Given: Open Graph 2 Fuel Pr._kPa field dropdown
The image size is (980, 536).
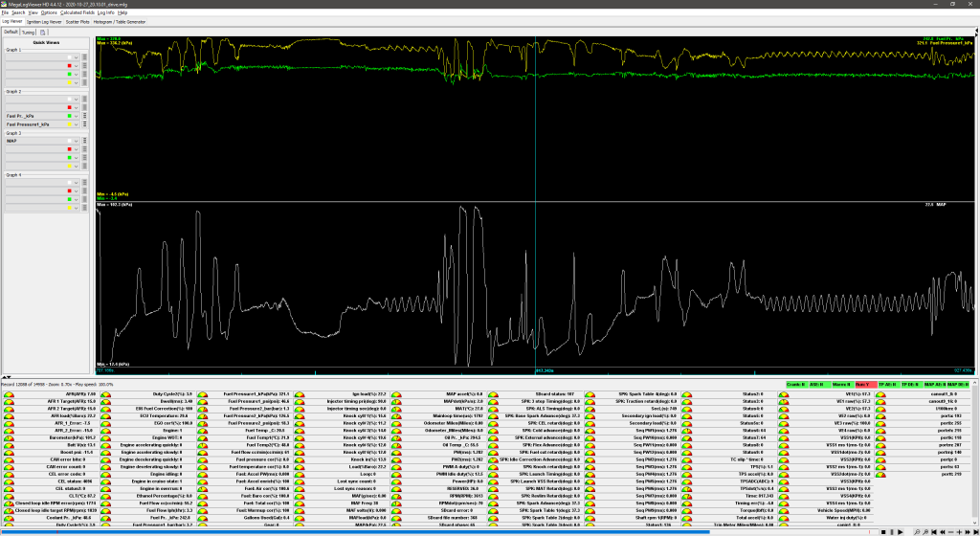Looking at the screenshot, I should pyautogui.click(x=42, y=116).
